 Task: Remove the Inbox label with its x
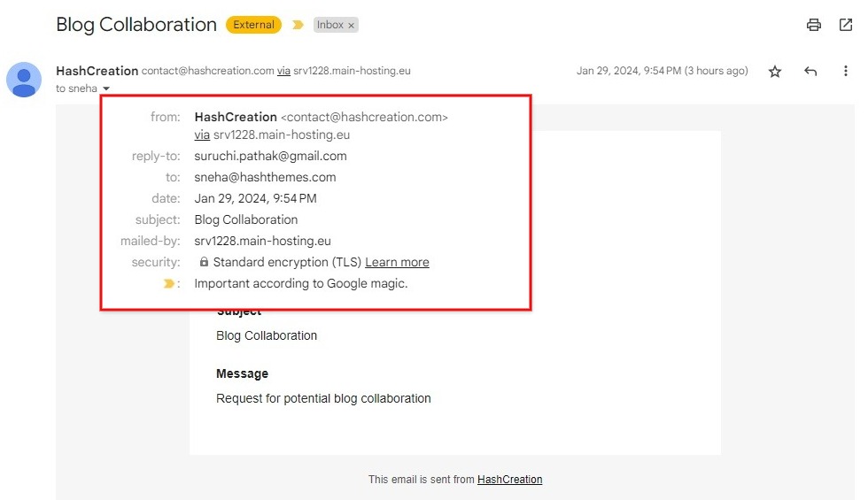coord(351,26)
